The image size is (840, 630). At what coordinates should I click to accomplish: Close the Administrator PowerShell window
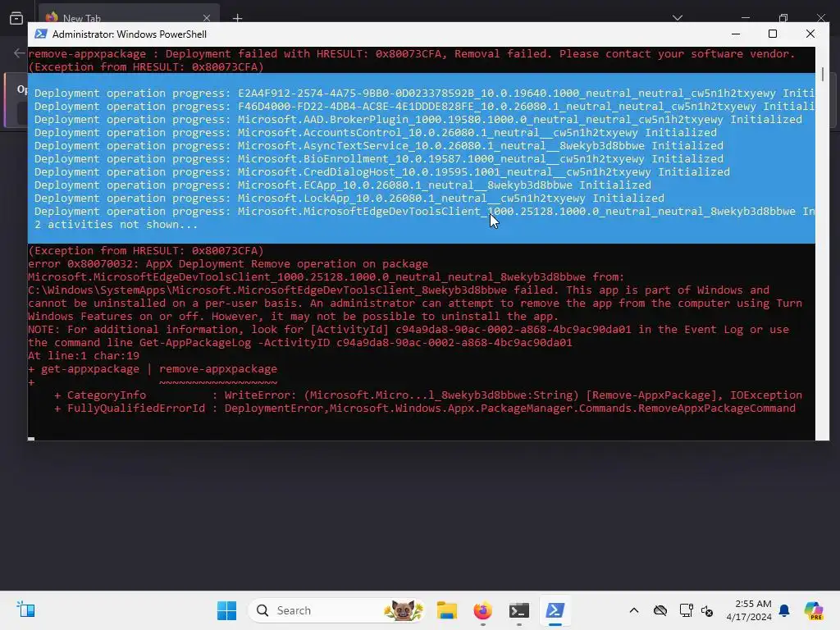810,34
